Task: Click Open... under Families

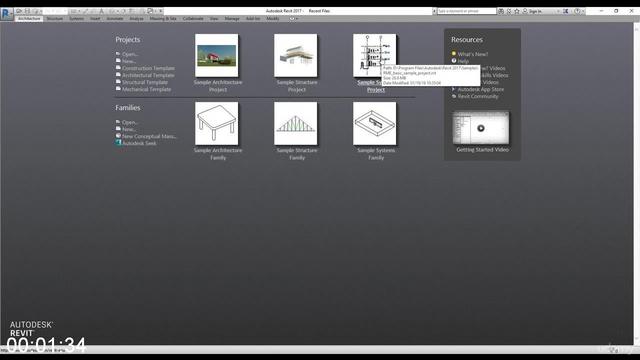Action: point(130,122)
